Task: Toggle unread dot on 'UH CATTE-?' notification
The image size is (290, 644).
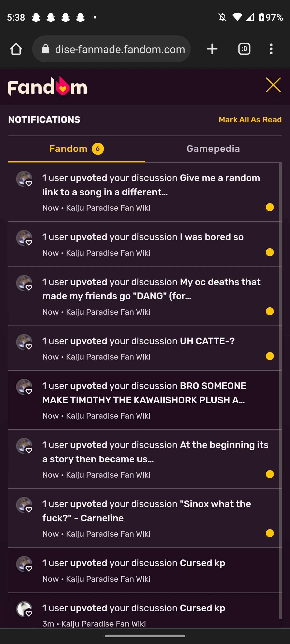Action: click(x=270, y=356)
